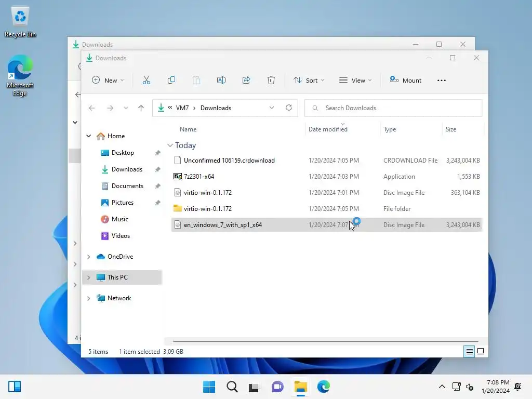
Task: Click the Forward navigation arrow
Action: [110, 108]
